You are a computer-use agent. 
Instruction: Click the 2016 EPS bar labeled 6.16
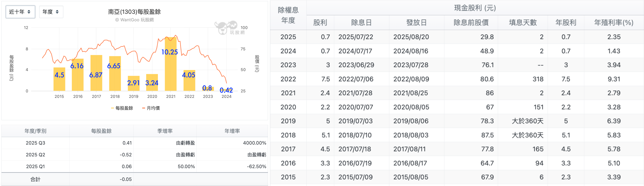(x=78, y=75)
